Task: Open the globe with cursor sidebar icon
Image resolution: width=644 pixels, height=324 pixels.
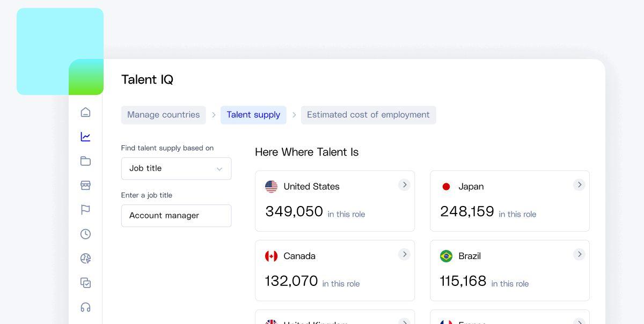Action: pyautogui.click(x=85, y=259)
